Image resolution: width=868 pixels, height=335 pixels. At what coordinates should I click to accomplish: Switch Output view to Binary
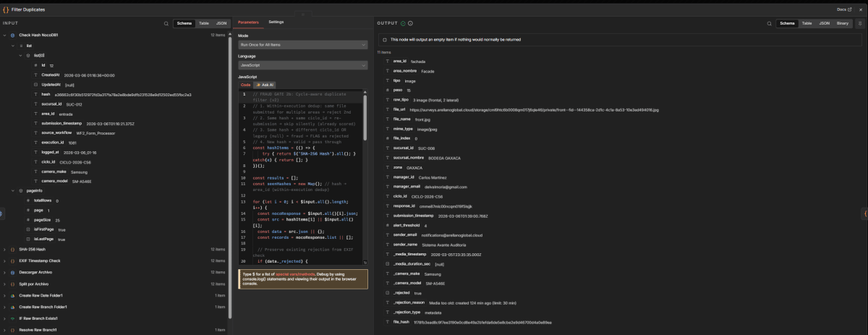click(842, 24)
